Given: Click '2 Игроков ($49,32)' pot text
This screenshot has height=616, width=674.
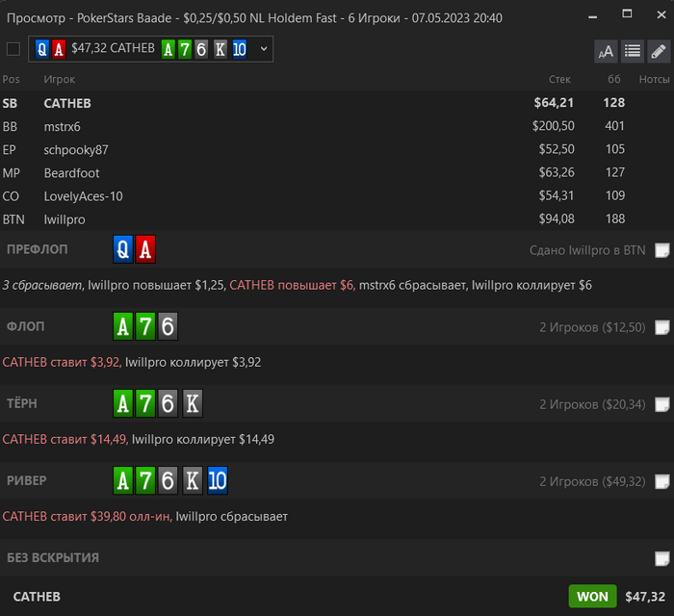Looking at the screenshot, I should click(x=593, y=481).
